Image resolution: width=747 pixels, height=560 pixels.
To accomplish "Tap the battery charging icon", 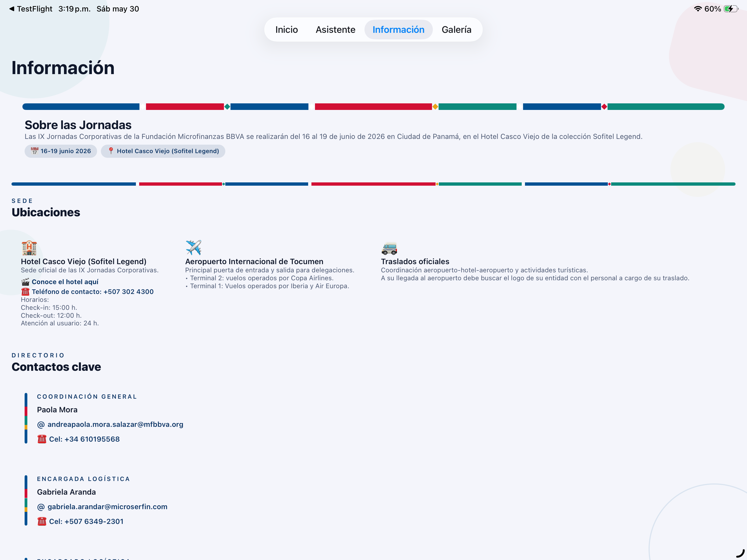I will click(731, 9).
